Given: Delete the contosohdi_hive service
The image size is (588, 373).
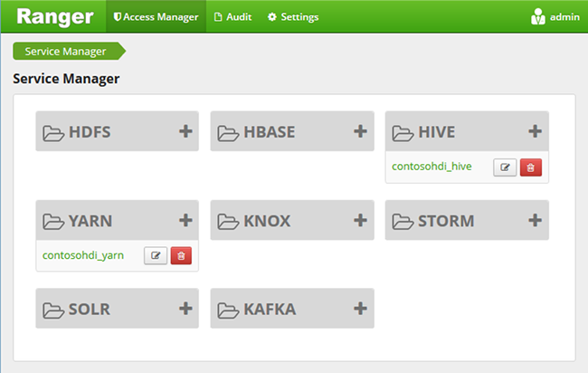Looking at the screenshot, I should pyautogui.click(x=531, y=167).
